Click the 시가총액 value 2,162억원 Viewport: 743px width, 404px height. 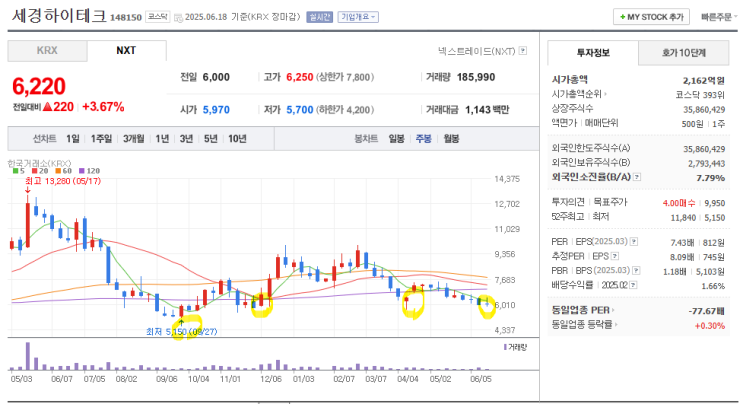[704, 81]
